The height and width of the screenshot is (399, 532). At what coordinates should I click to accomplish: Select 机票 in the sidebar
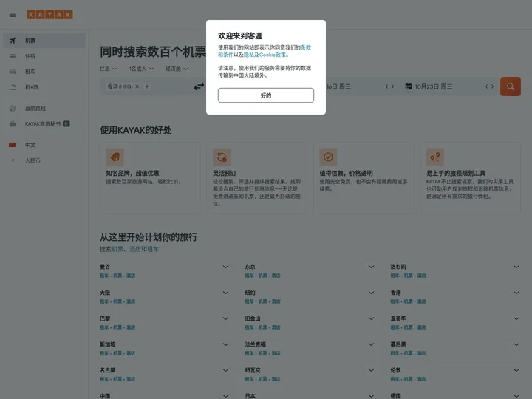click(44, 41)
